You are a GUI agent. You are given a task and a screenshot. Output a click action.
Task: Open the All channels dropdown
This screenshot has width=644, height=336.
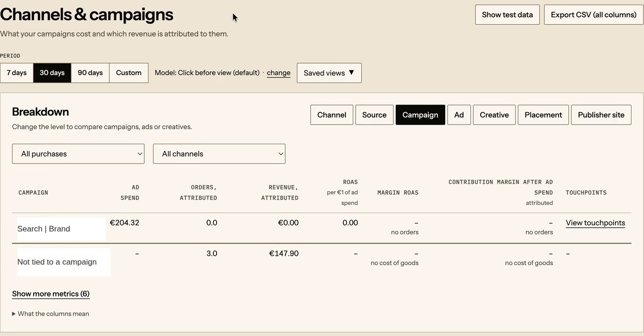(x=219, y=154)
